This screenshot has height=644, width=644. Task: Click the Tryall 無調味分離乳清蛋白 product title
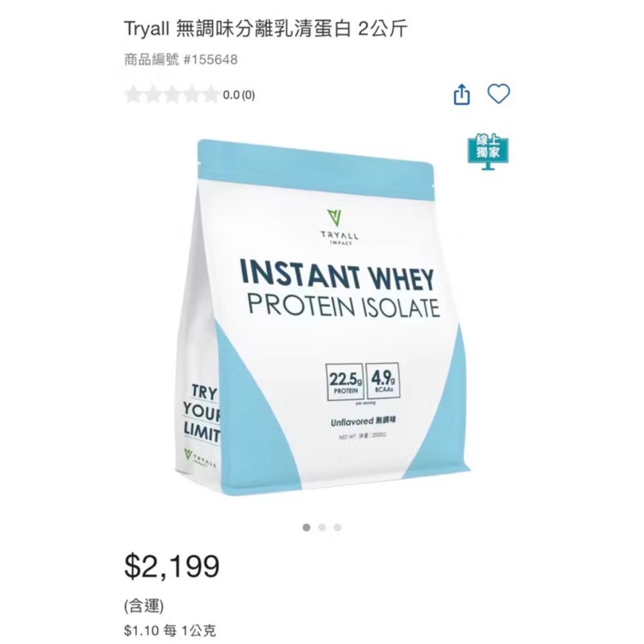[x=266, y=29]
